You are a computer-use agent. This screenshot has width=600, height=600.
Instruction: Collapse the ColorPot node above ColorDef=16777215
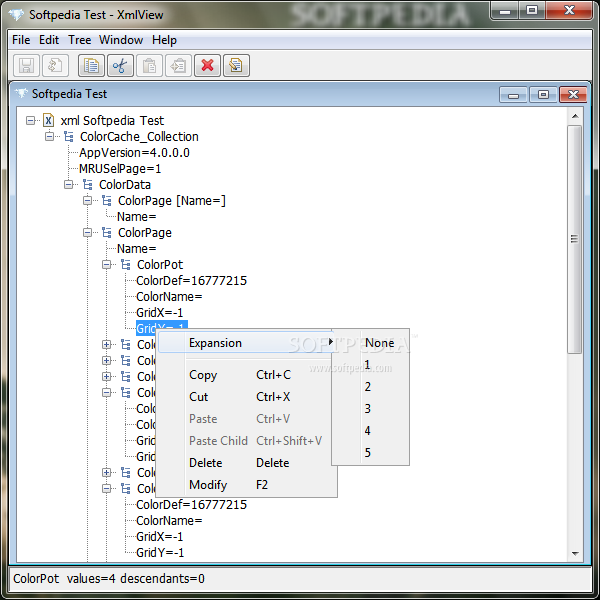(107, 265)
